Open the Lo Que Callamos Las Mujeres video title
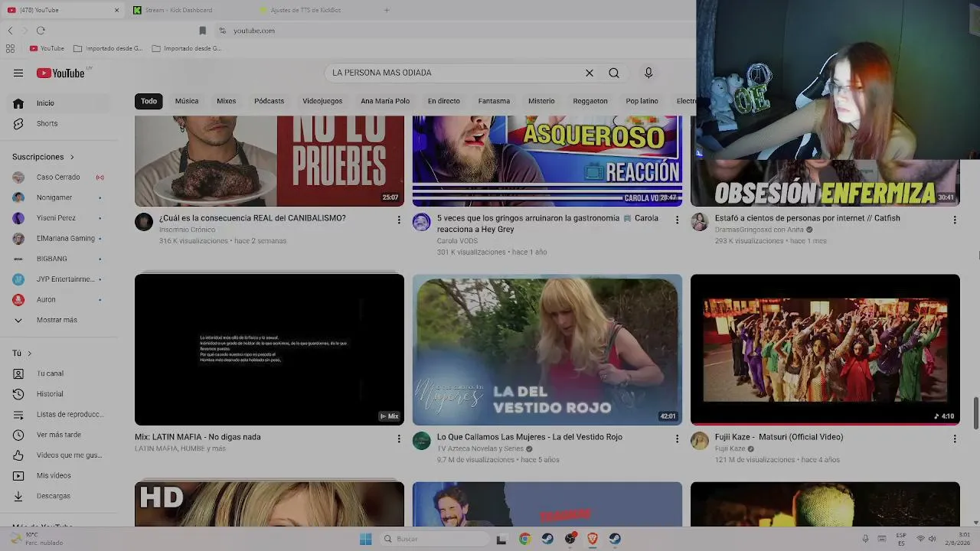The image size is (980, 551). pos(530,437)
